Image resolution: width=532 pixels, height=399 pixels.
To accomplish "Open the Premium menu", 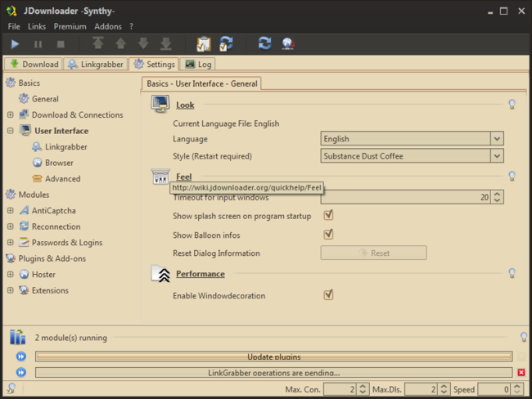I will (70, 26).
